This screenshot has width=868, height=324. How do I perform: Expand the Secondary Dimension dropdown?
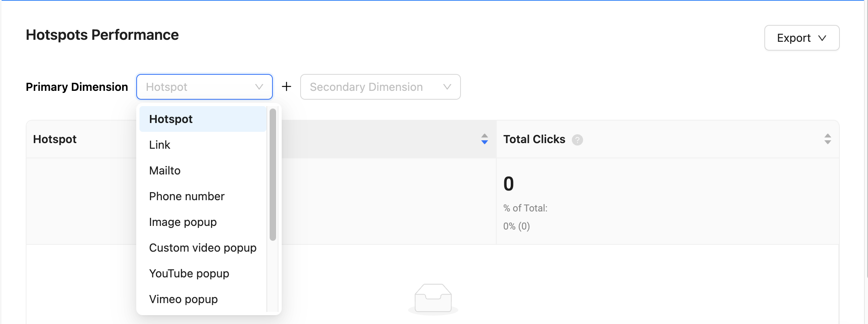[x=380, y=87]
